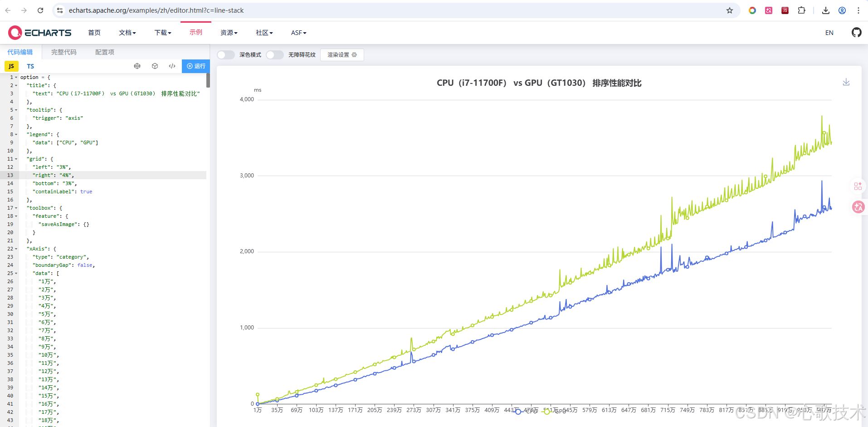Screen dimensions: 868x427
Task: Collapse the "title" fold on line 2
Action: click(16, 85)
